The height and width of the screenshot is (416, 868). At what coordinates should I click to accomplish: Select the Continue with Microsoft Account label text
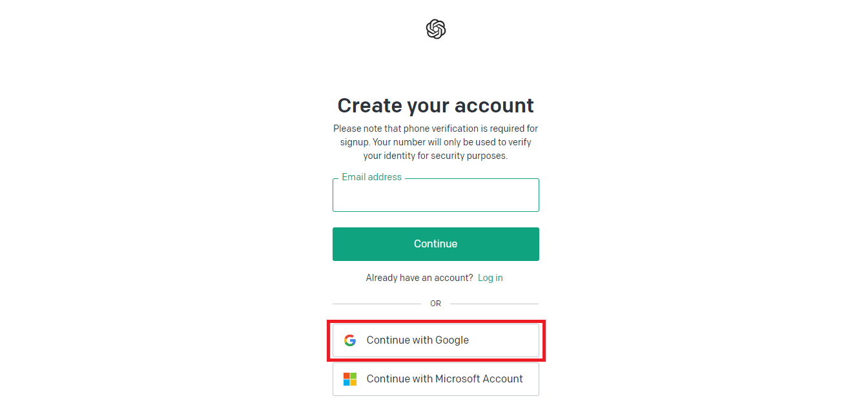[x=445, y=379]
